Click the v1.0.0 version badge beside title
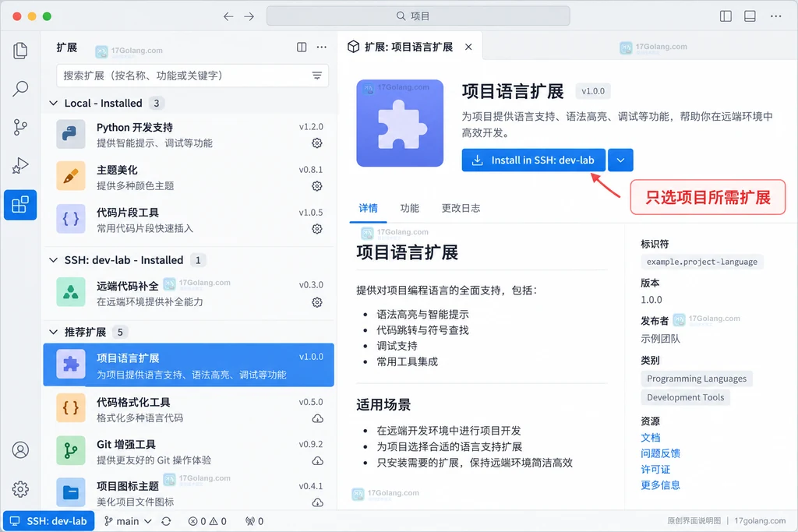798x532 pixels. [x=593, y=92]
